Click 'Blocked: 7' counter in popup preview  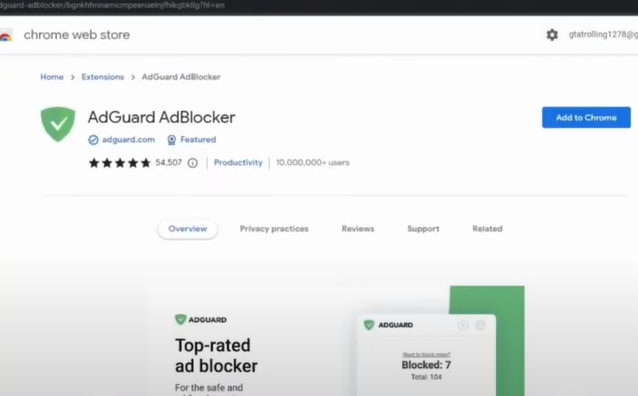pos(426,365)
